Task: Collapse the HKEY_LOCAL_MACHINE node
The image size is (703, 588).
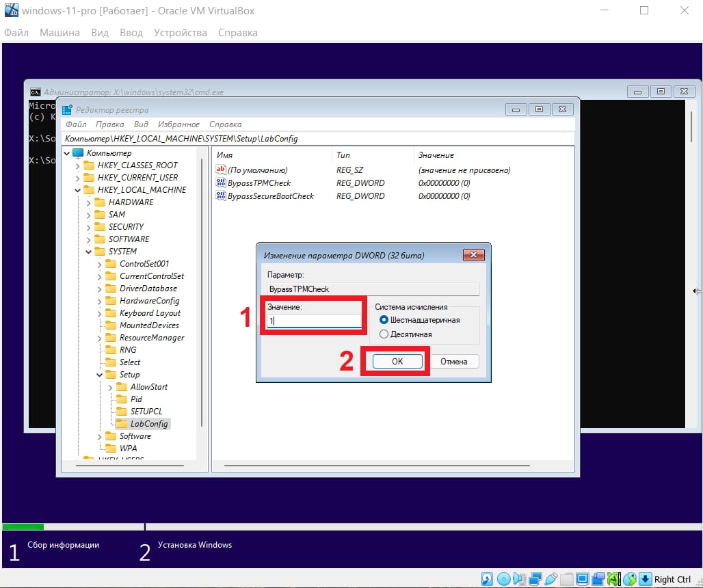Action: pos(77,191)
